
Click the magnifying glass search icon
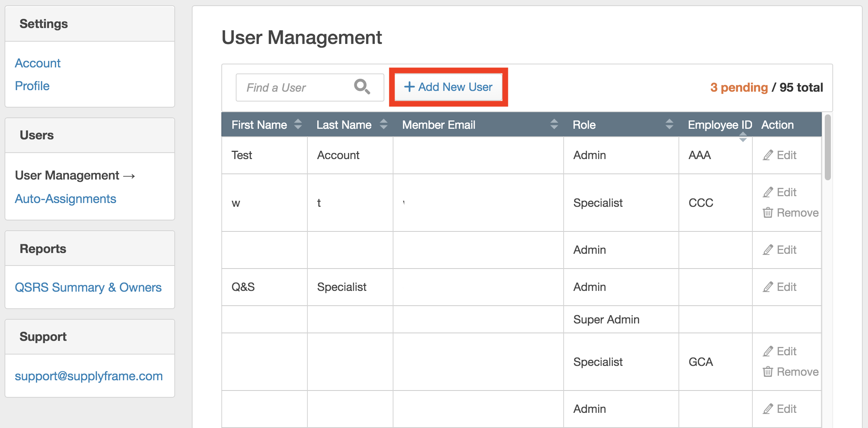tap(362, 87)
